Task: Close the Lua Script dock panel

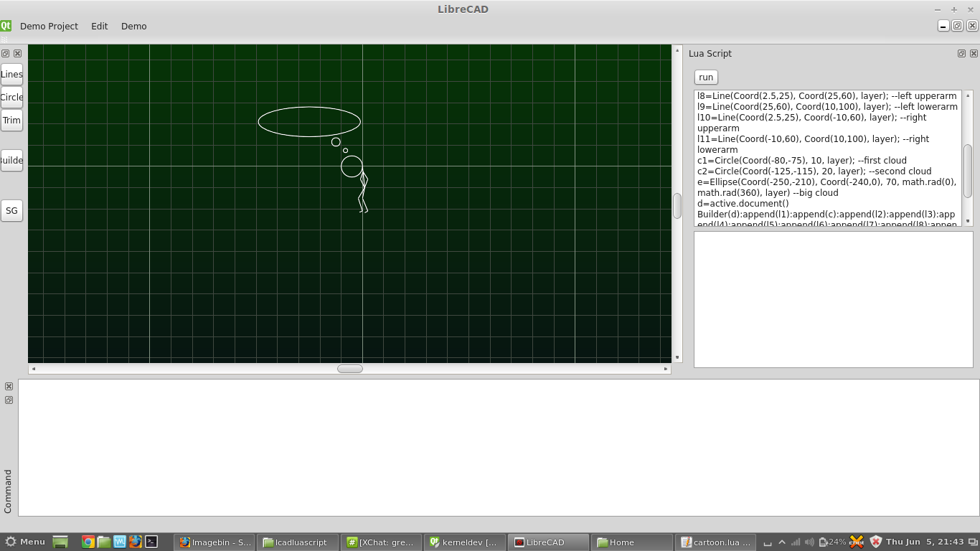Action: [974, 53]
